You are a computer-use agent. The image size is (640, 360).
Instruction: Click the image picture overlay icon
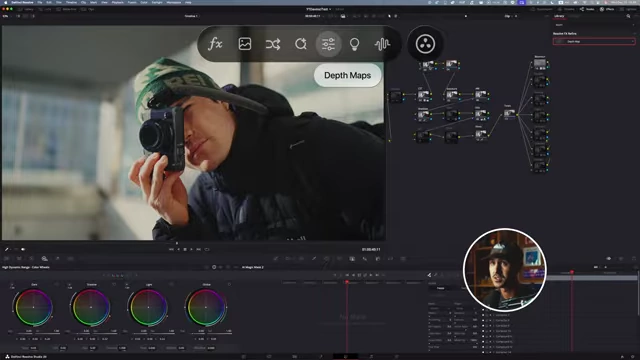coord(245,44)
